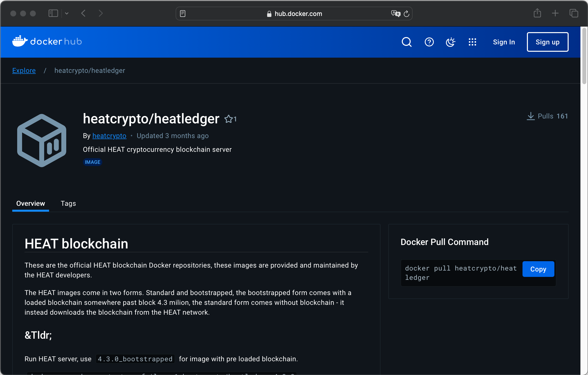
Task: Click the Safari sidebar toggle icon
Action: [x=53, y=13]
